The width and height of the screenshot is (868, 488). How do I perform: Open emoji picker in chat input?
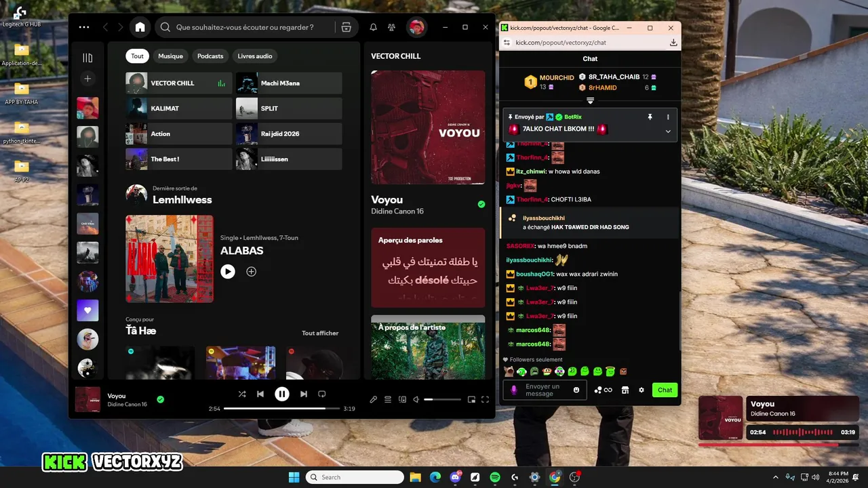tap(577, 390)
